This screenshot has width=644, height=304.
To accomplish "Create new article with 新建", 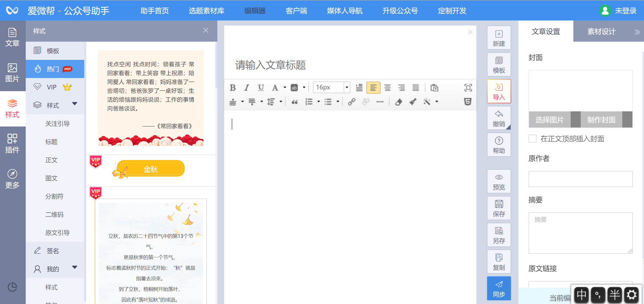I will (499, 38).
